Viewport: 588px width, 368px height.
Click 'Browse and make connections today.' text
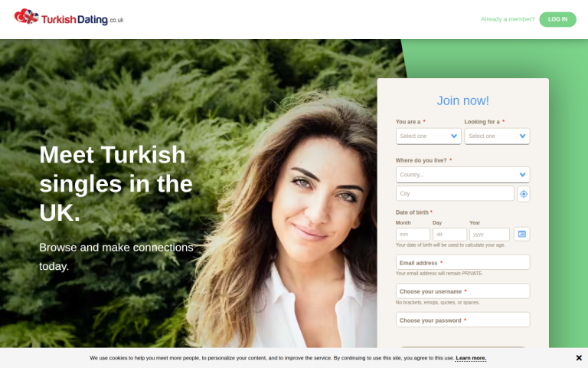coord(116,257)
